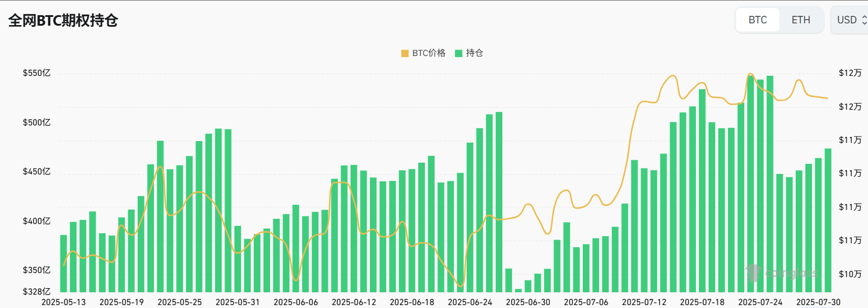The image size is (868, 308).
Task: Toggle the BTC价格 legend series label
Action: pos(429,53)
